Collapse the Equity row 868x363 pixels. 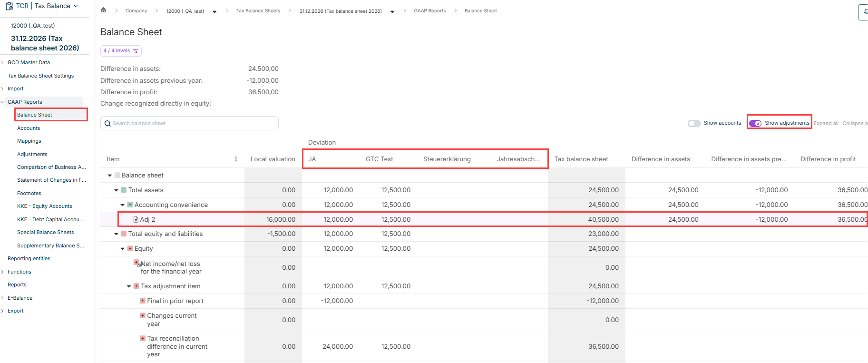[122, 249]
